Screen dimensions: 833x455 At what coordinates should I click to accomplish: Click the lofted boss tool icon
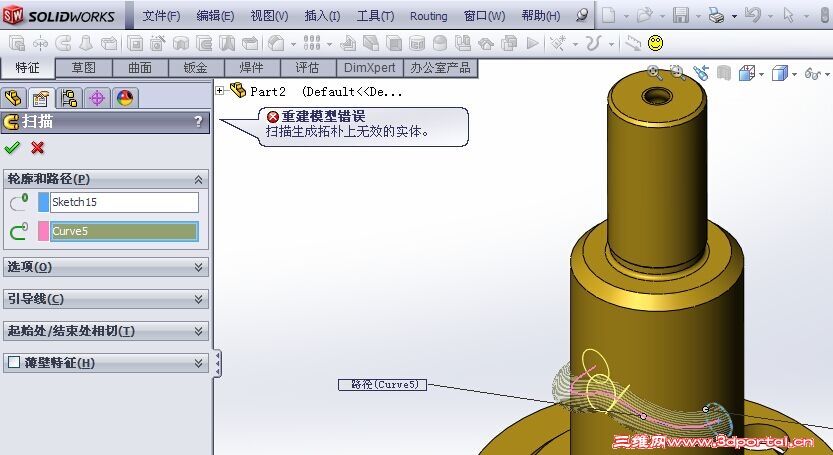pos(86,43)
